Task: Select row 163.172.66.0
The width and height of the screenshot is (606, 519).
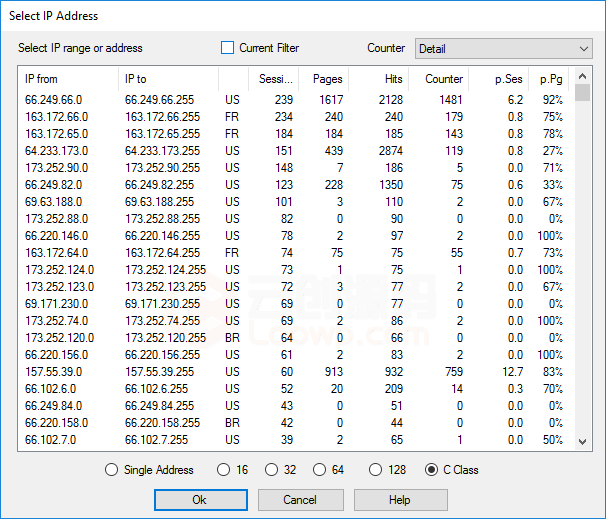Action: click(294, 117)
